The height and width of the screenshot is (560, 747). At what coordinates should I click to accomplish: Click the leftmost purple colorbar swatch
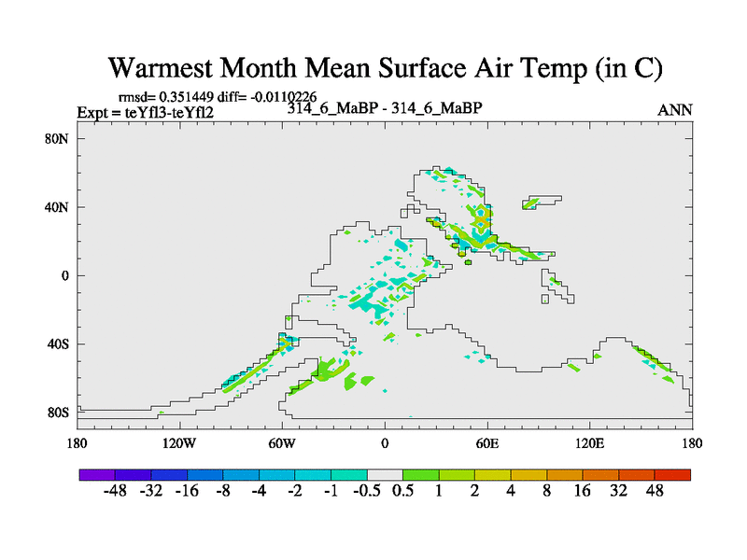pos(97,475)
